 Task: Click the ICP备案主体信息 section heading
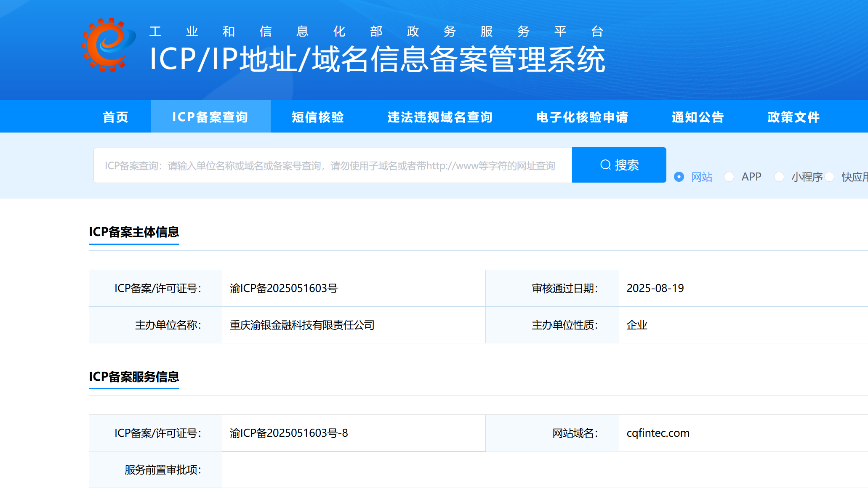134,232
